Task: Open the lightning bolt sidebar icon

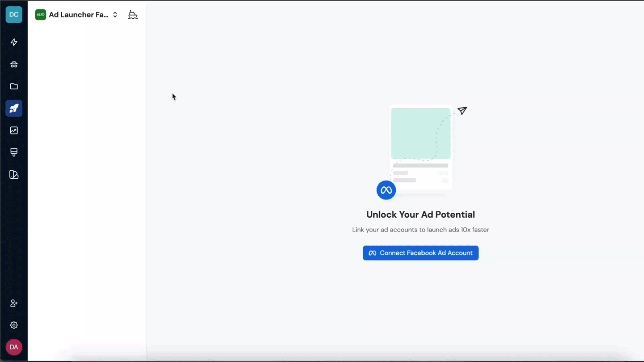Action: coord(14,42)
